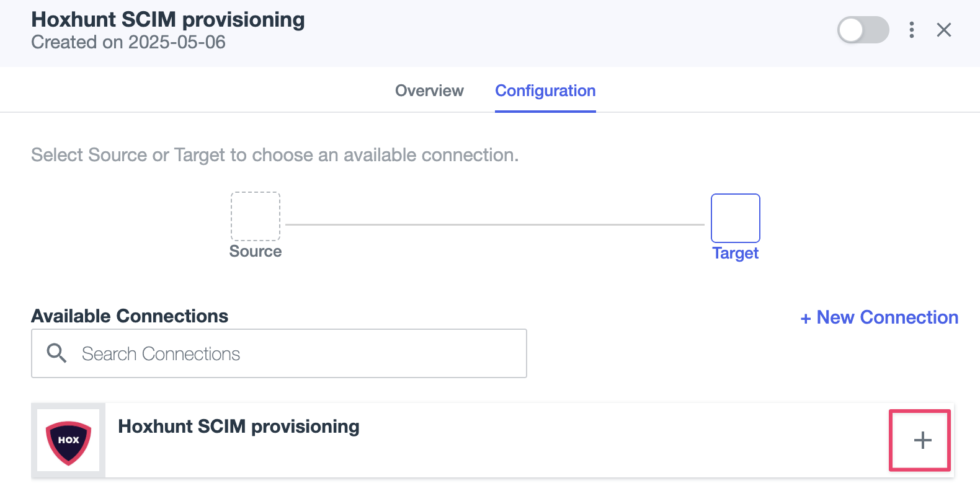This screenshot has height=491, width=980.
Task: Click the Target label
Action: pos(735,253)
